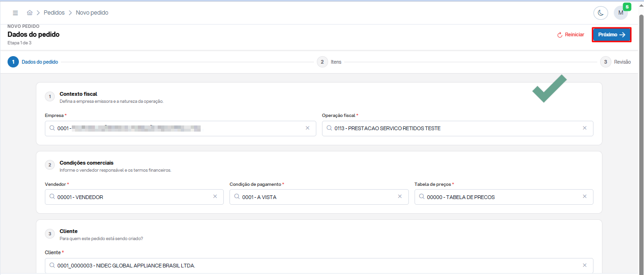644x275 pixels.
Task: Open the Condição de pagamento lookup
Action: pyautogui.click(x=319, y=197)
